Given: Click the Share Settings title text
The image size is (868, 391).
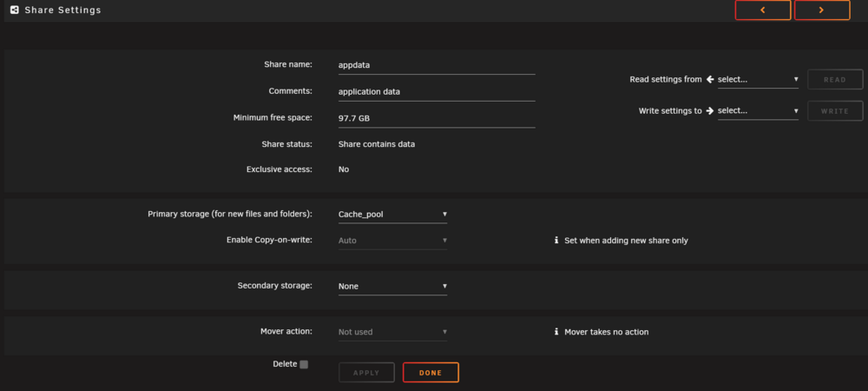Looking at the screenshot, I should 63,10.
